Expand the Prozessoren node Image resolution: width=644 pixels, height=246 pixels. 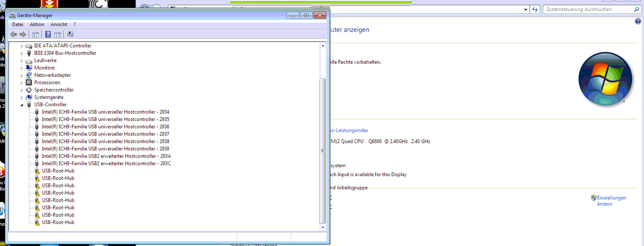[22, 82]
